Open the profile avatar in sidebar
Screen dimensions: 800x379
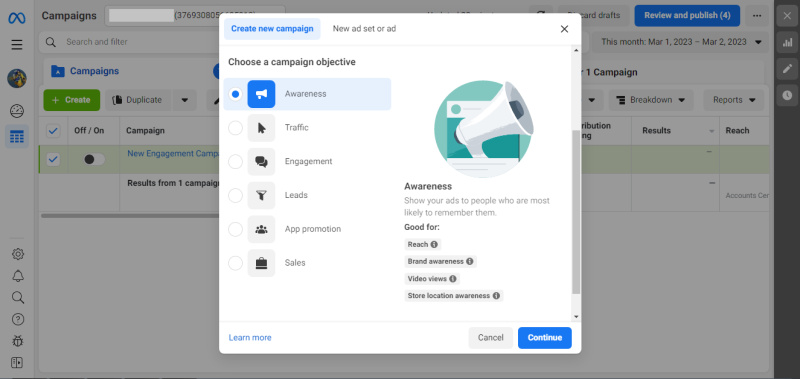(x=17, y=79)
